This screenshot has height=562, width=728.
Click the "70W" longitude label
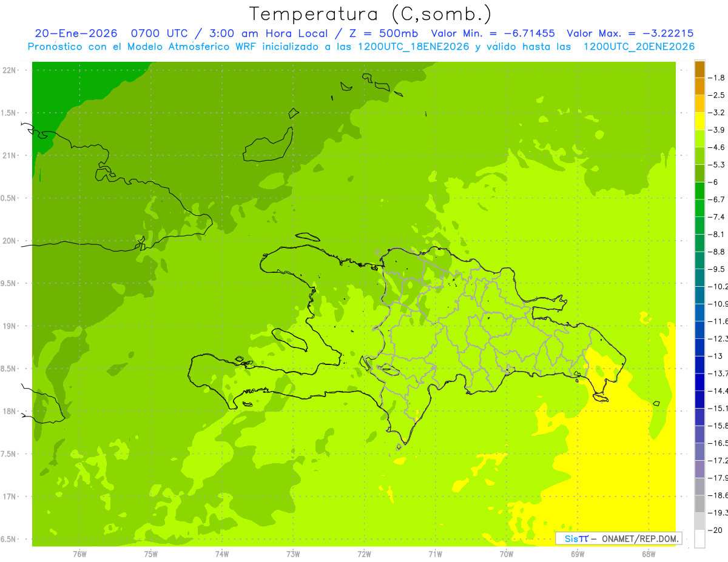507,554
